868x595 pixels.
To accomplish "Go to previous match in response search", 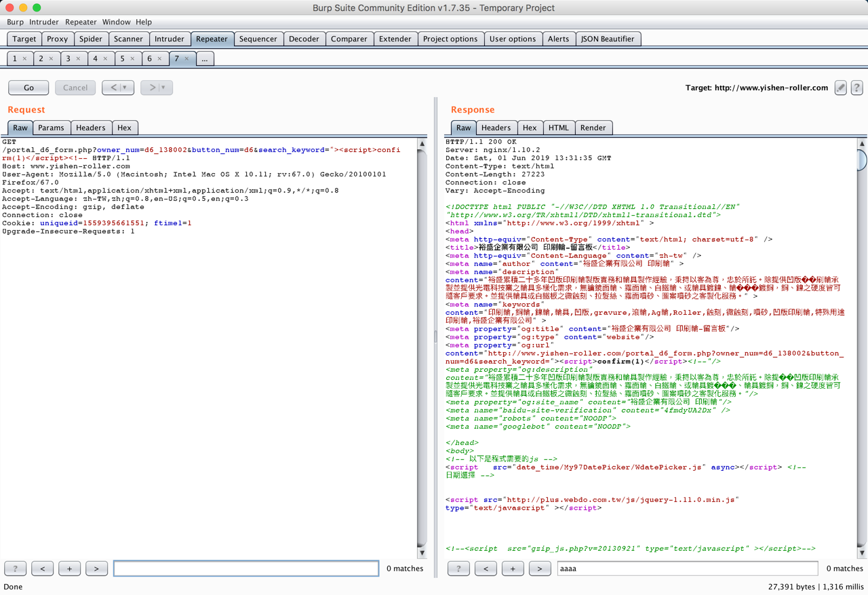I will [486, 569].
